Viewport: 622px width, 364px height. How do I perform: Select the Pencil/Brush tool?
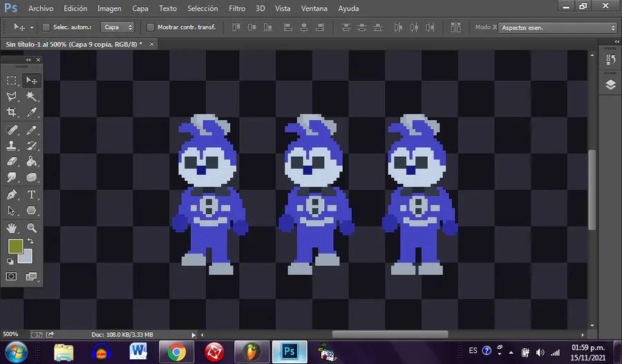click(x=32, y=130)
